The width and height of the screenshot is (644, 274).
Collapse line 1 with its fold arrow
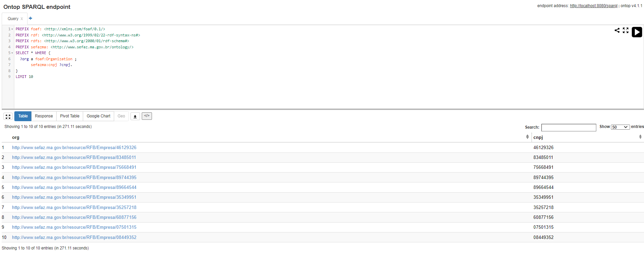pos(12,29)
